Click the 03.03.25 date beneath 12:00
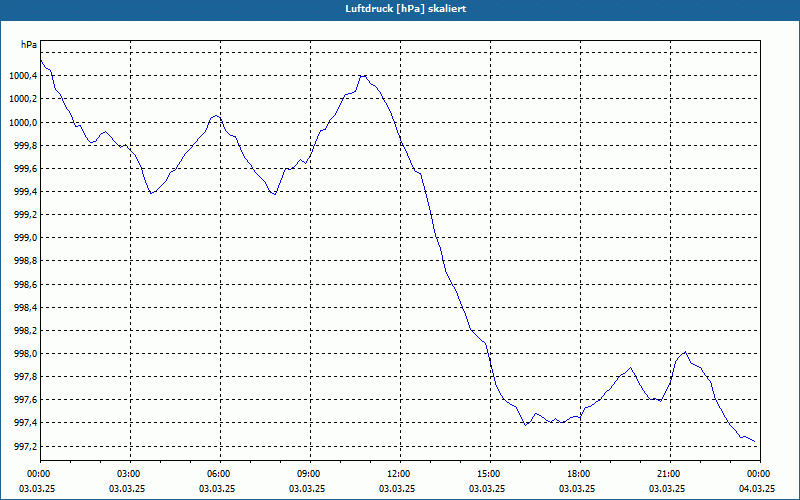This screenshot has height=500, width=800. (x=397, y=489)
